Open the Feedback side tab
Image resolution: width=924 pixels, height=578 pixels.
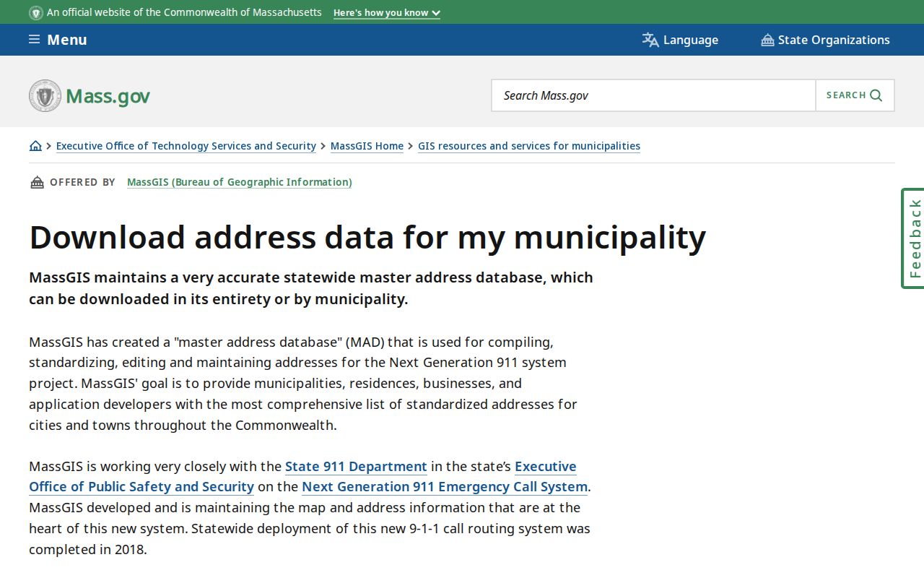(x=913, y=238)
